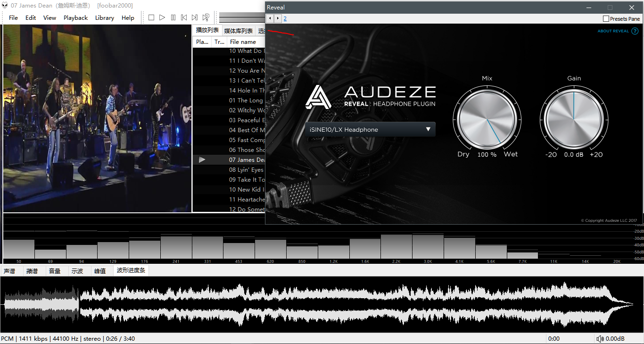Skip to the previous track
Image resolution: width=644 pixels, height=344 pixels.
click(184, 17)
